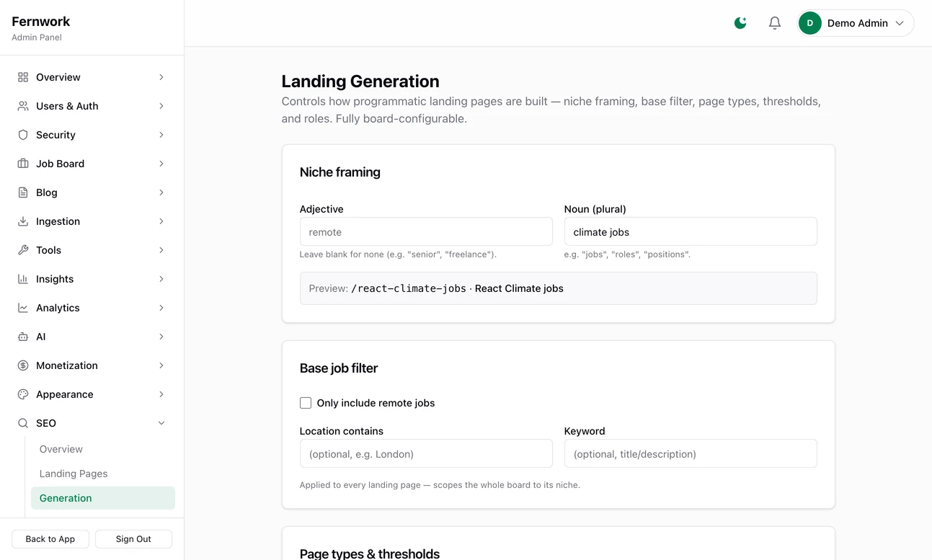Toggle dark mode with the moon icon
Image resolution: width=932 pixels, height=560 pixels.
(x=740, y=23)
